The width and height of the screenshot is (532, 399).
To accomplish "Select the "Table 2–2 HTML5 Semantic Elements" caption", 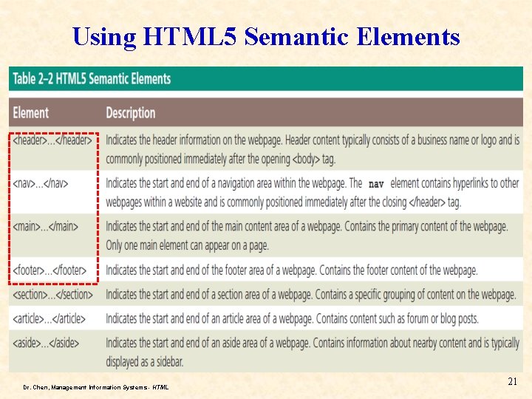I will 92,79.
